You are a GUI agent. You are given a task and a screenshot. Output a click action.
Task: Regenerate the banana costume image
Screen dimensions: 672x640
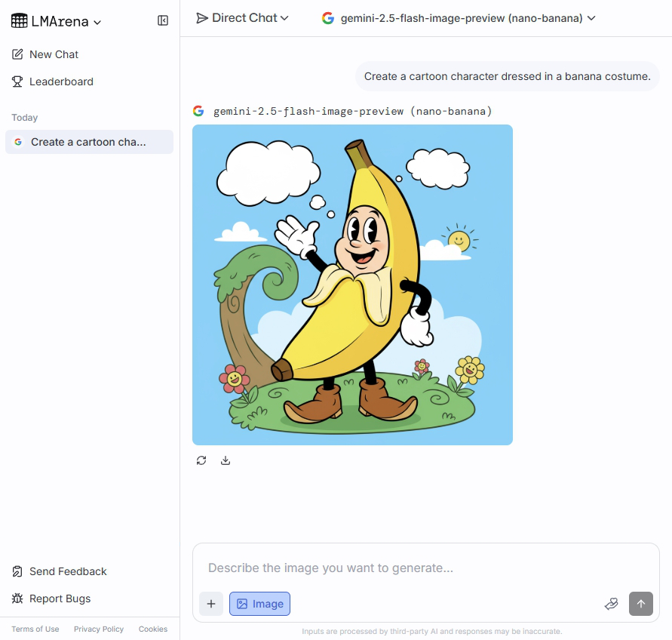[201, 460]
